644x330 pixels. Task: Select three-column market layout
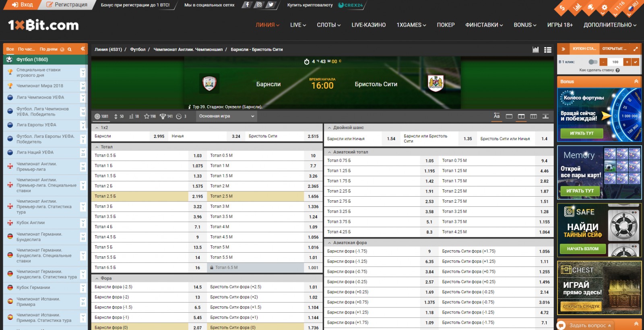[533, 116]
